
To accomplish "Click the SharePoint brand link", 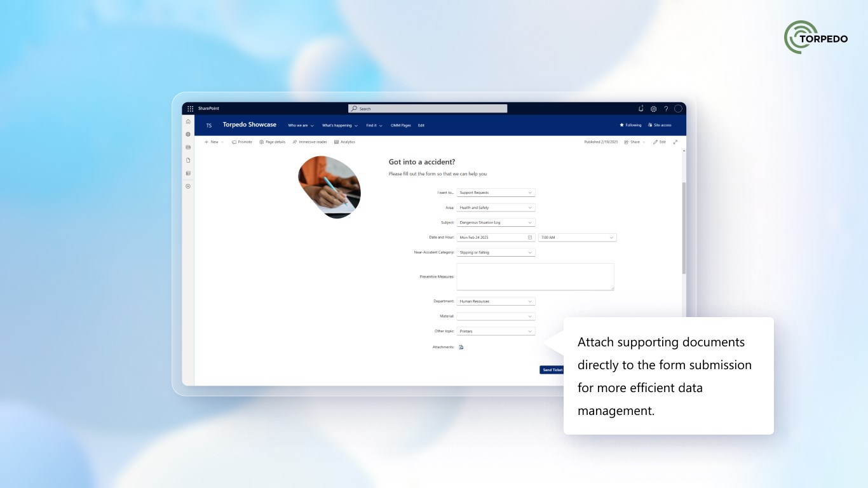I will click(208, 109).
